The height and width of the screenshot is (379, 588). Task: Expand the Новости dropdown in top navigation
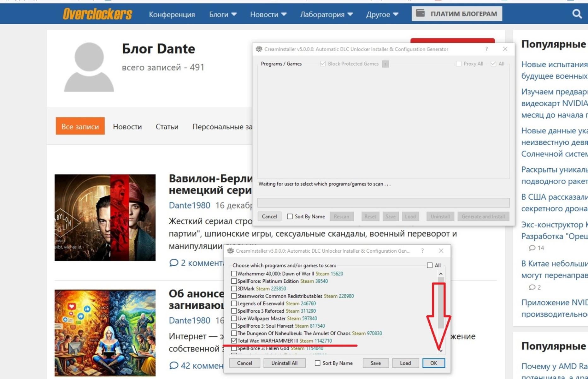[268, 14]
